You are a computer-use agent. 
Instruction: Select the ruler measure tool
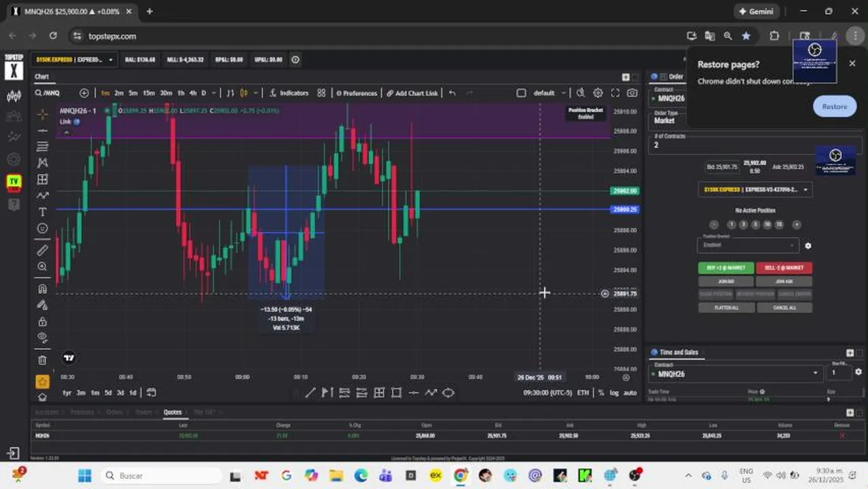pyautogui.click(x=42, y=250)
